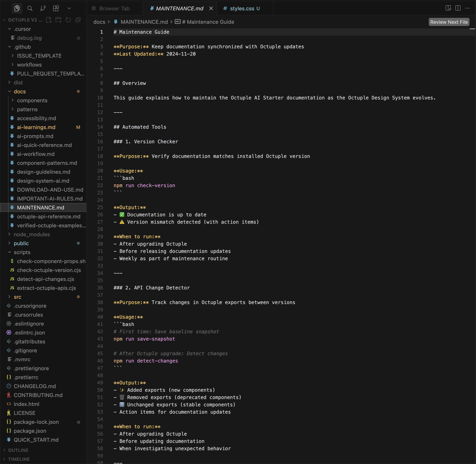Screen dimensions: 476x464
Task: Click the Review Next File button
Action: 449,22
